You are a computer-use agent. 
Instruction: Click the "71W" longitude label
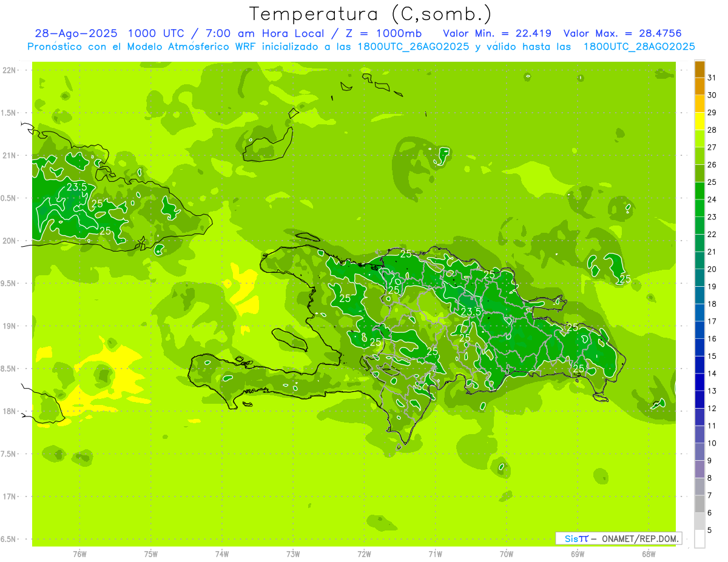click(x=435, y=554)
